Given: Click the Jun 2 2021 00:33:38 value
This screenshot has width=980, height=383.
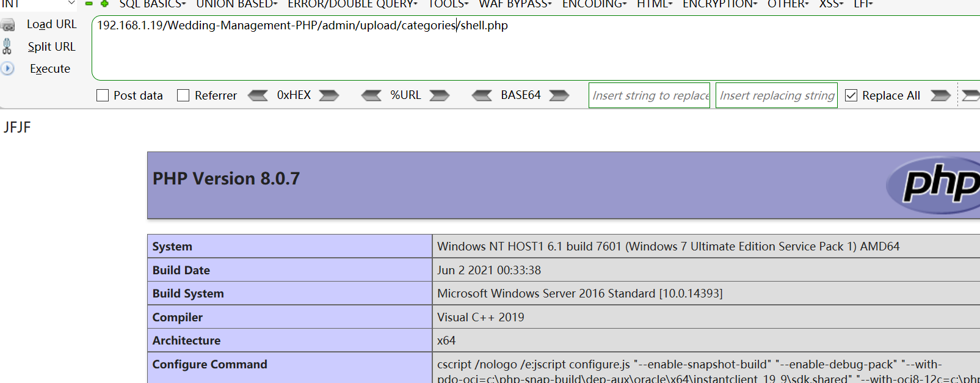Looking at the screenshot, I should click(489, 270).
